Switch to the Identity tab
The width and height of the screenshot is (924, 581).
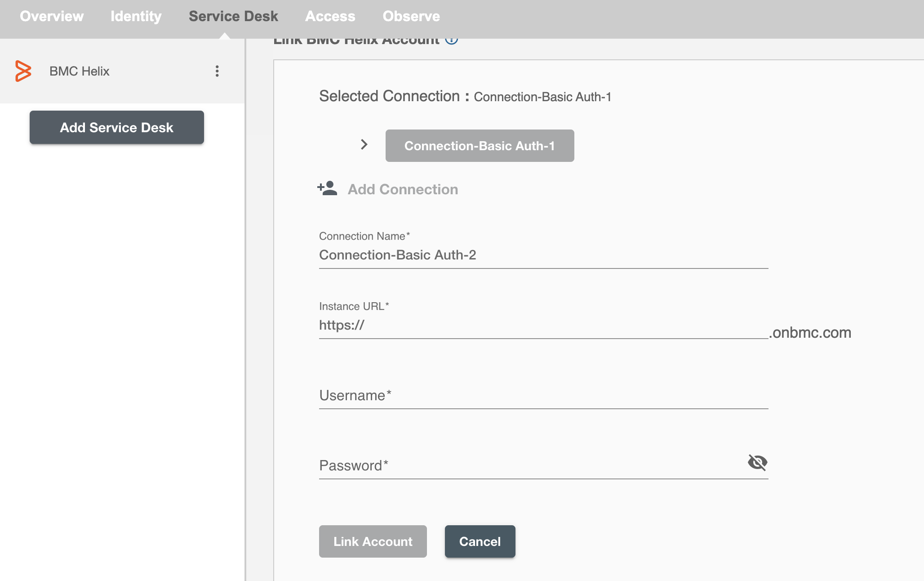tap(136, 16)
